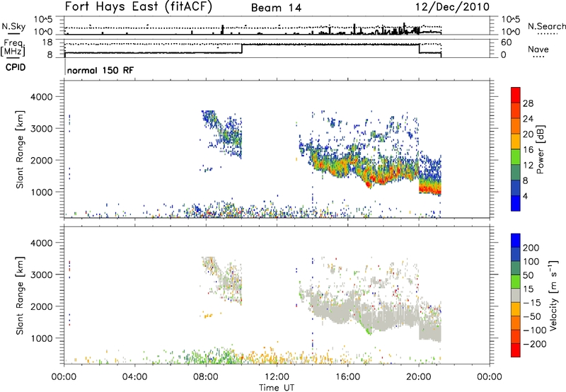Click the 'Velocity [m s-1]' colorbar title
The width and height of the screenshot is (566, 392).
pyautogui.click(x=553, y=295)
